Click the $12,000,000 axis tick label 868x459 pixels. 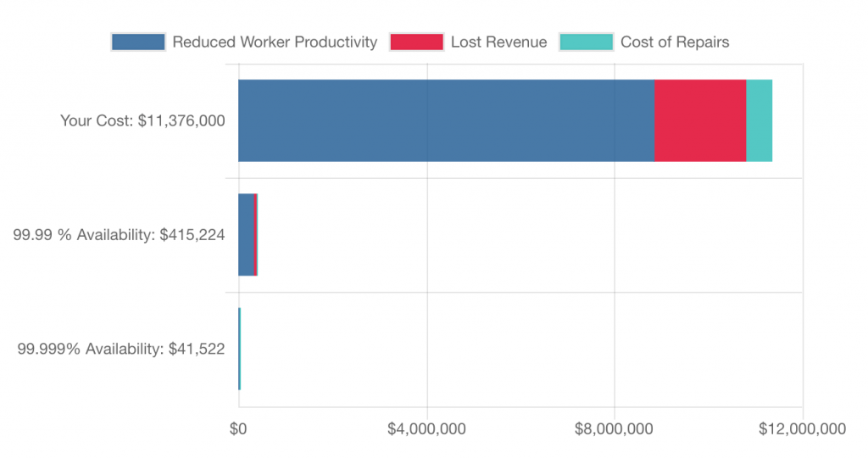click(x=802, y=429)
